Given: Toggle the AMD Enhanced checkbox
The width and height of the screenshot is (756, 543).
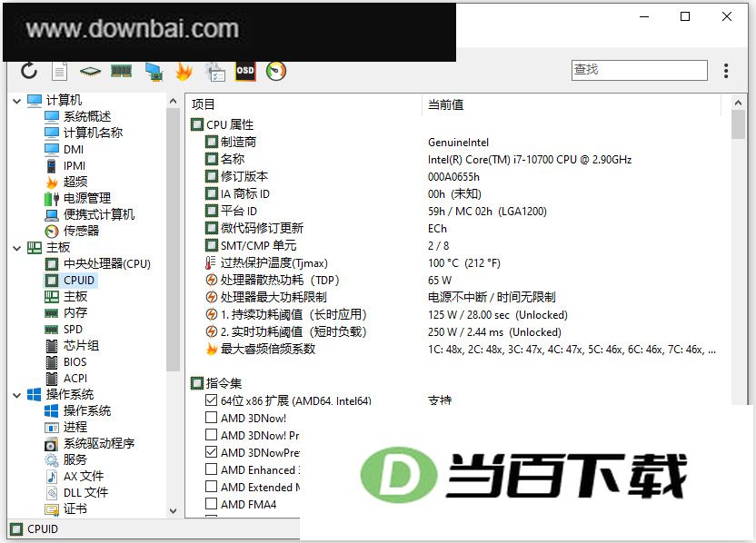Looking at the screenshot, I should point(211,469).
